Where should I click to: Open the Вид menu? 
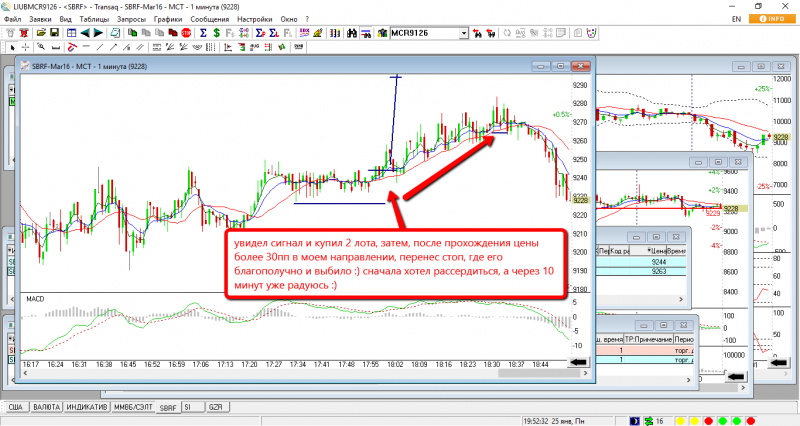[x=66, y=19]
